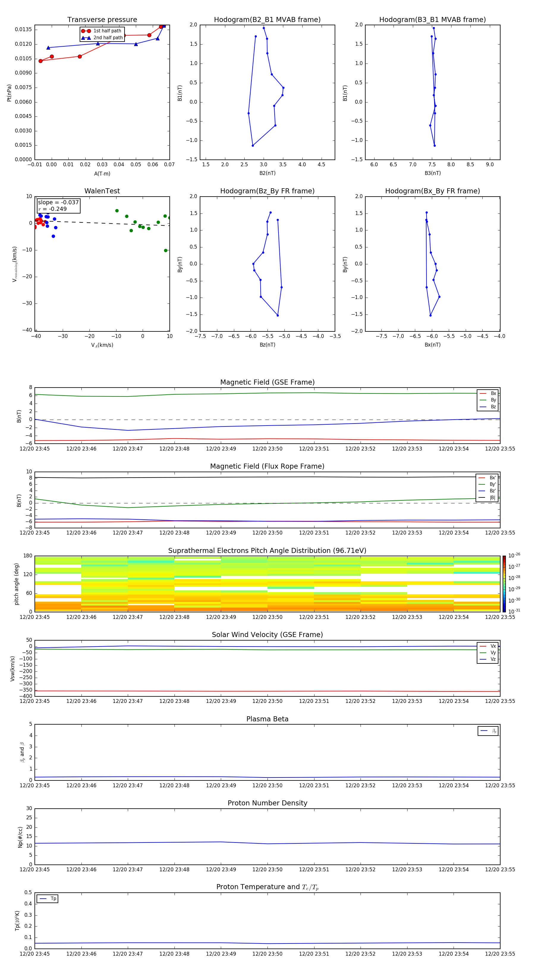Click the 'B2(nT)' x-axis label

coord(267,173)
